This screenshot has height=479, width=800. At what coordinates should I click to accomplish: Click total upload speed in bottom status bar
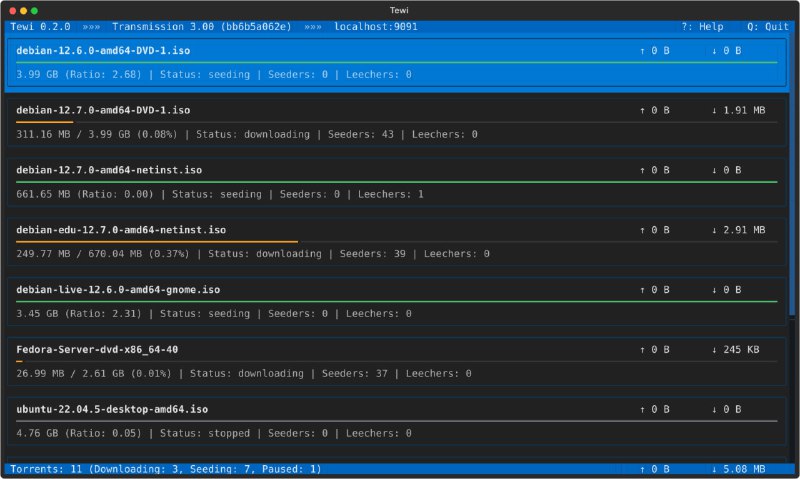654,469
